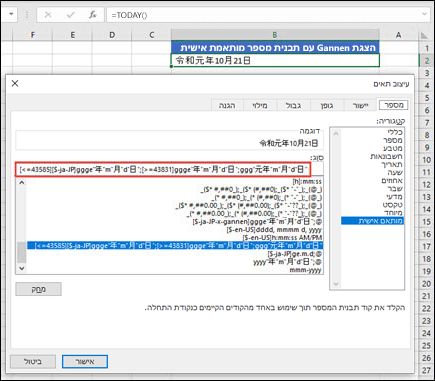Click the format list scrollbar thumb
The width and height of the screenshot is (435, 381).
click(x=22, y=252)
